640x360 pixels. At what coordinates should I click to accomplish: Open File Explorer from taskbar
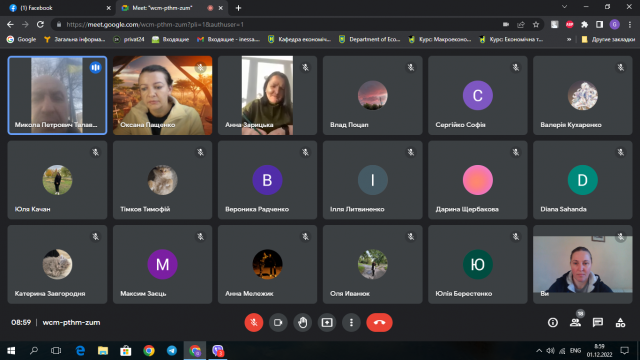(103, 351)
